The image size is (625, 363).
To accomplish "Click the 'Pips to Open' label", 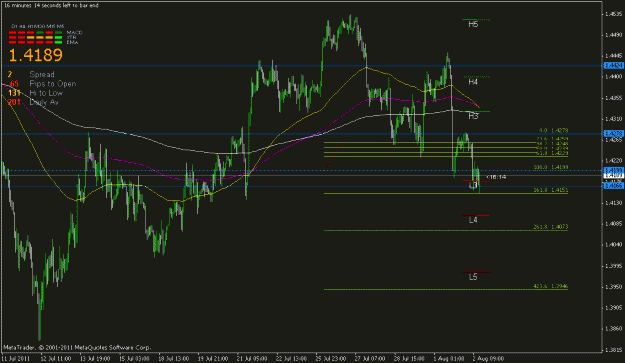I will [x=53, y=84].
